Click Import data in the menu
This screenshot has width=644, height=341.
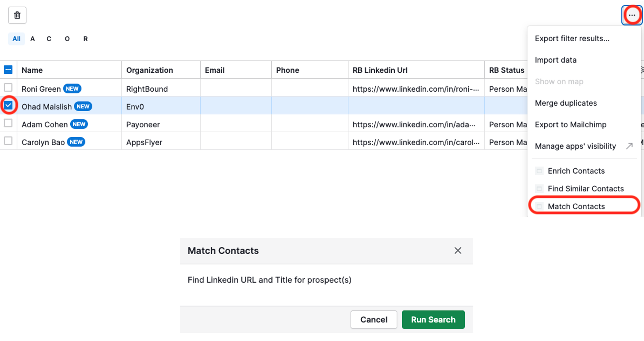point(555,60)
